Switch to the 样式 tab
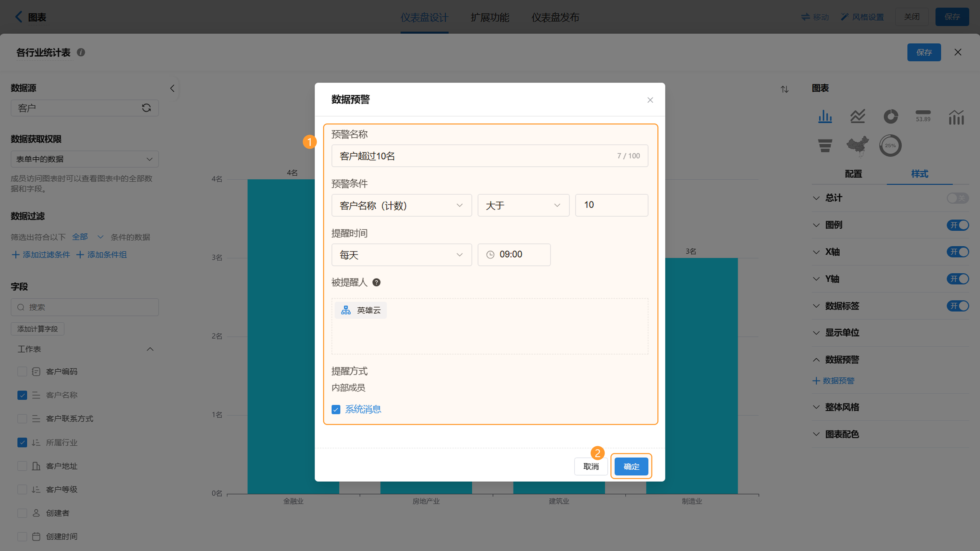The image size is (980, 551). (x=920, y=174)
